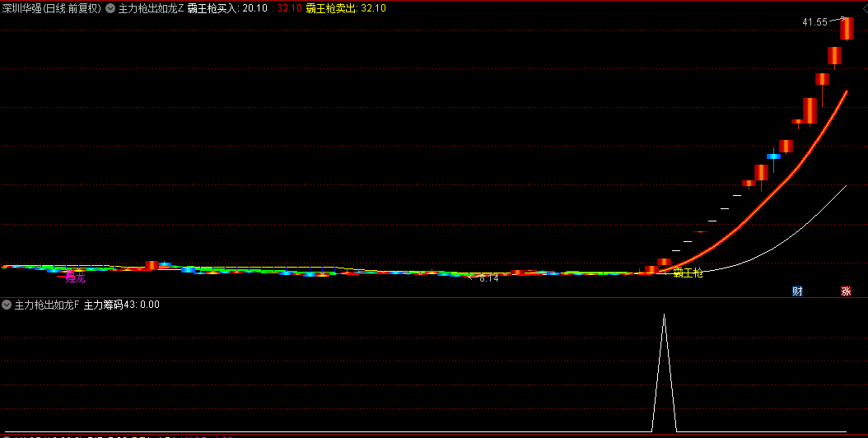Click the 主力筹码43: 0.00 readout
The image size is (868, 438).
tap(122, 305)
